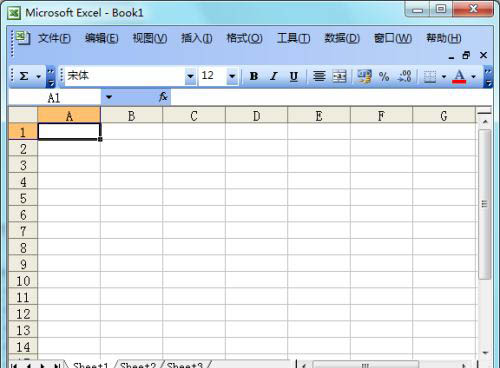Click the vertical scrollbar down arrow
This screenshot has height=368, width=500.
tap(485, 353)
